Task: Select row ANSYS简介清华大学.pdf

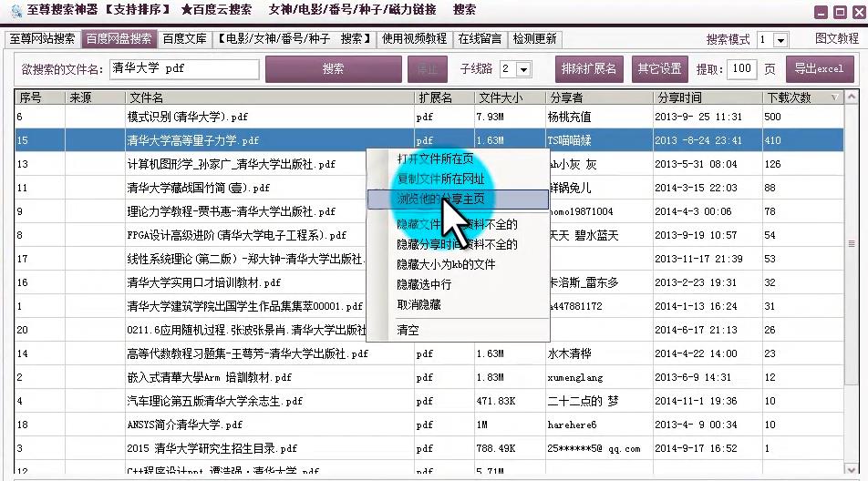Action: tap(429, 425)
